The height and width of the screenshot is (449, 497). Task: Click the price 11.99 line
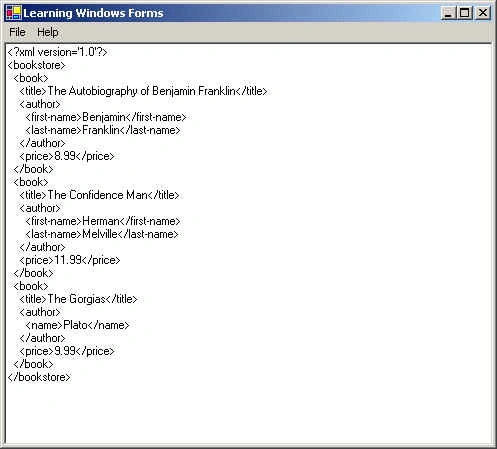tap(70, 260)
